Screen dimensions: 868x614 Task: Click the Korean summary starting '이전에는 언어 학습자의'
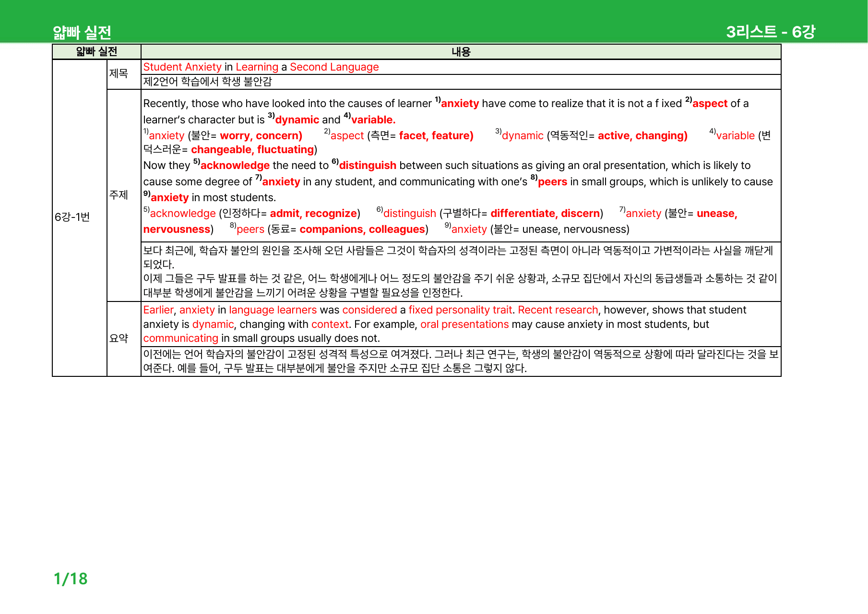tap(461, 361)
